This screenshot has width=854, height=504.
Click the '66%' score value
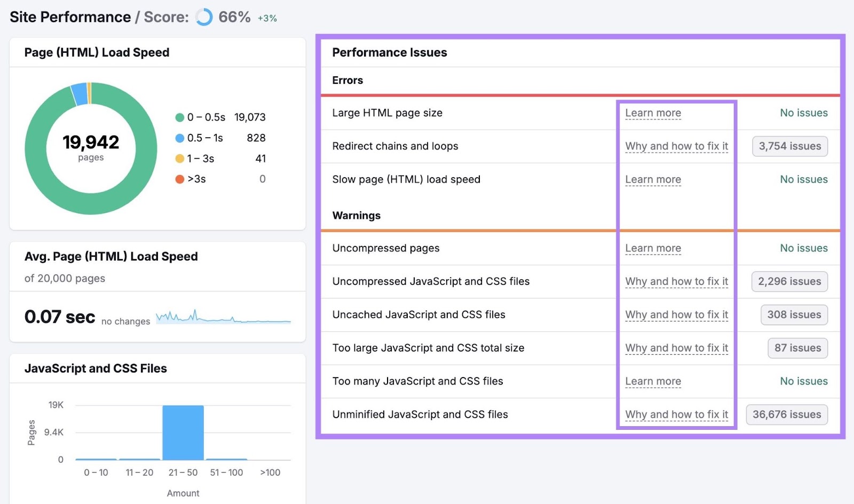tap(234, 17)
